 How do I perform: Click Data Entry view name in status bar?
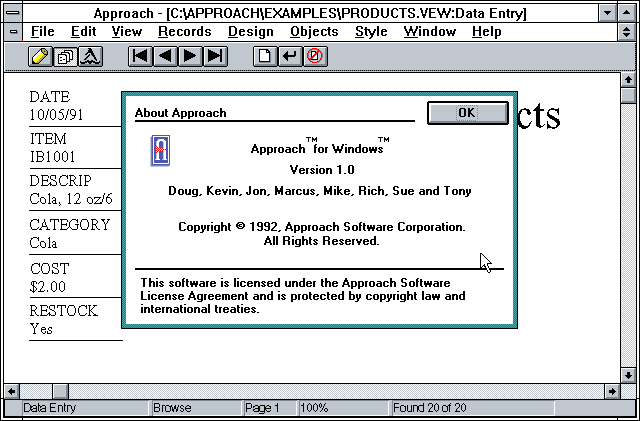point(50,408)
